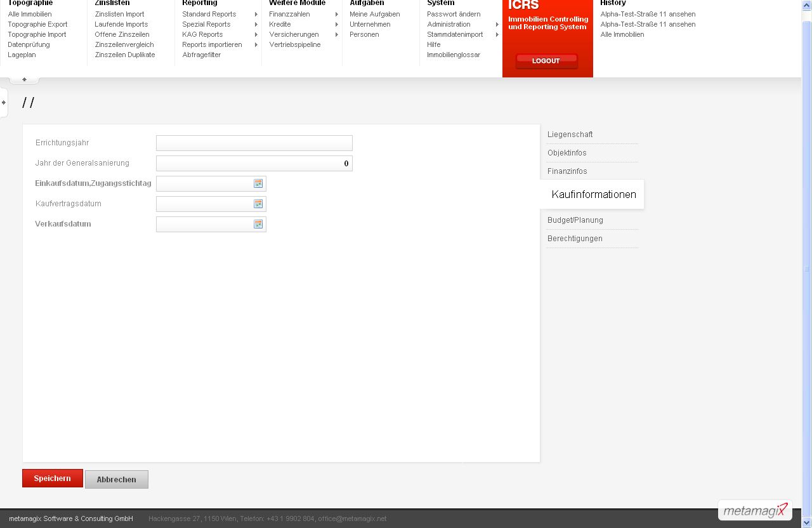Switch to Berechtigungen tab
812x528 pixels.
coord(575,239)
